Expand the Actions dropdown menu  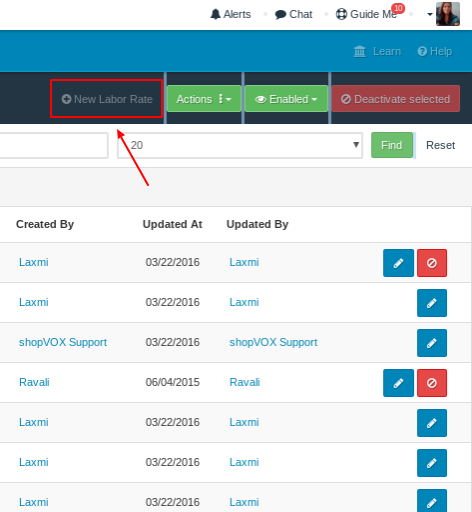204,99
